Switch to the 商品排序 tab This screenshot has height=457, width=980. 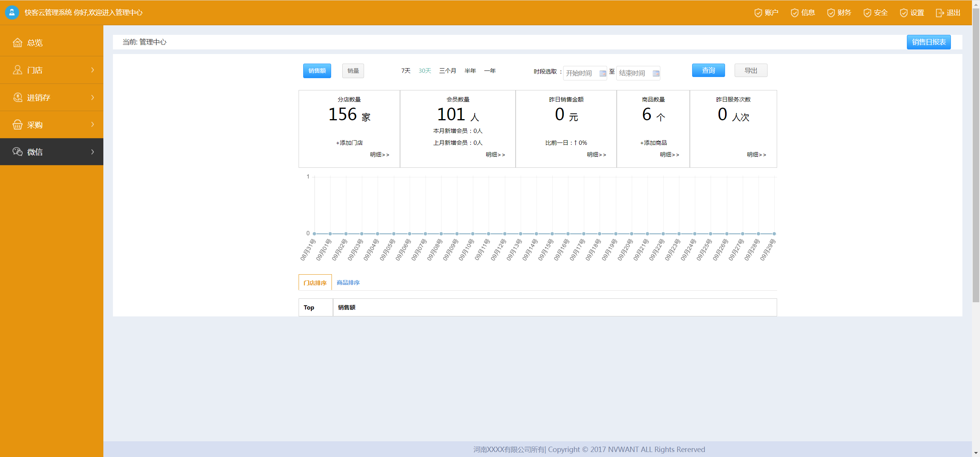click(348, 283)
